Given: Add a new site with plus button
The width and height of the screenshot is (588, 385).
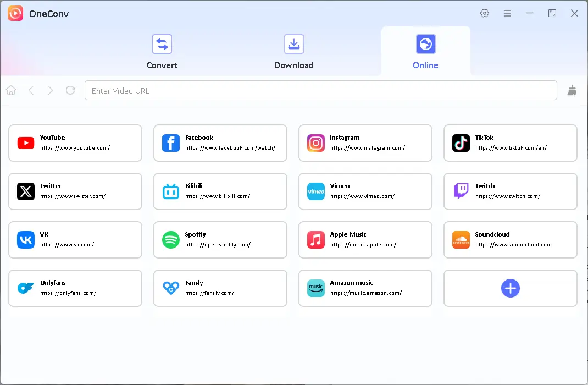Looking at the screenshot, I should click(510, 288).
